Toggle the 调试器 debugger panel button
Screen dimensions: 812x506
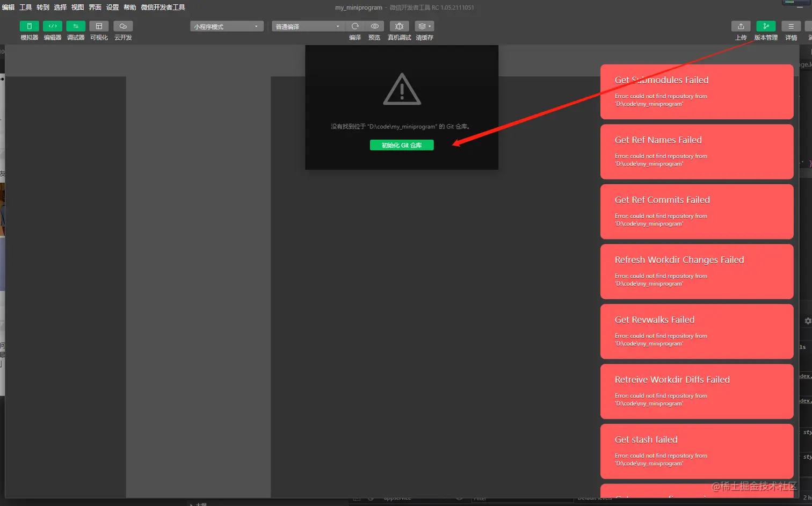(x=76, y=26)
